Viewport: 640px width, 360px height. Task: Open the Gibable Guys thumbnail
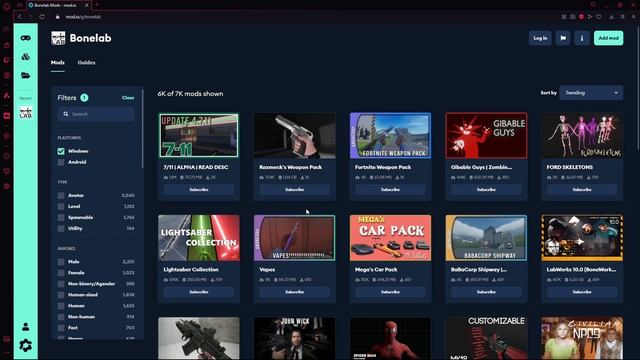click(x=486, y=136)
